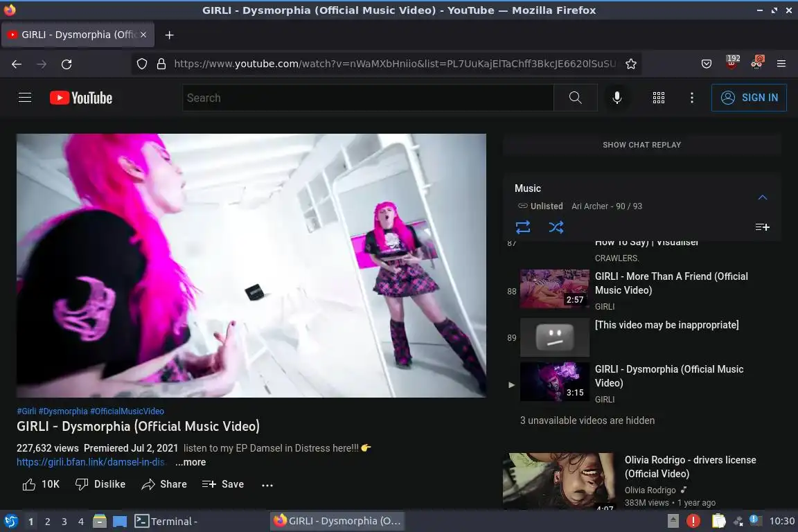Viewport: 798px width, 532px height.
Task: View site security lock info
Action: click(x=161, y=64)
